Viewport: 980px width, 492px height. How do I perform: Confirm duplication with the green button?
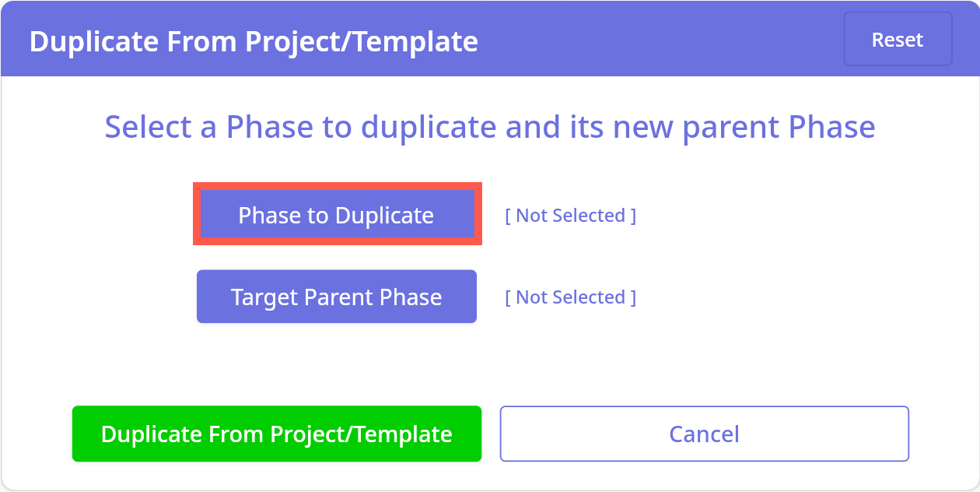[x=277, y=434]
